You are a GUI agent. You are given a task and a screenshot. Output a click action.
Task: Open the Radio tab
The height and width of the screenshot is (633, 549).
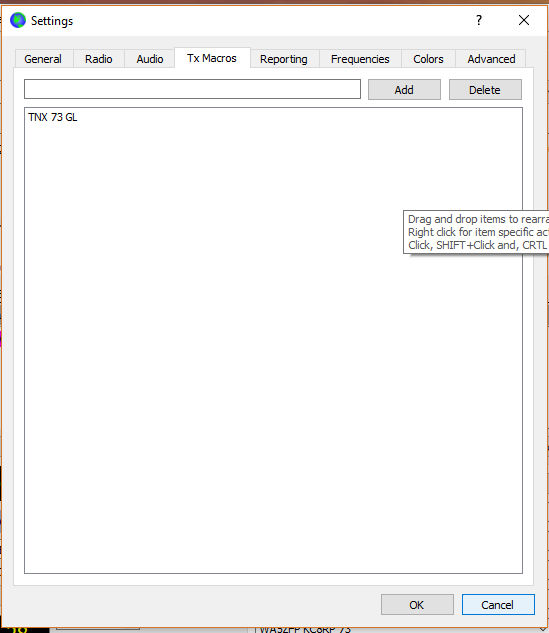[98, 59]
